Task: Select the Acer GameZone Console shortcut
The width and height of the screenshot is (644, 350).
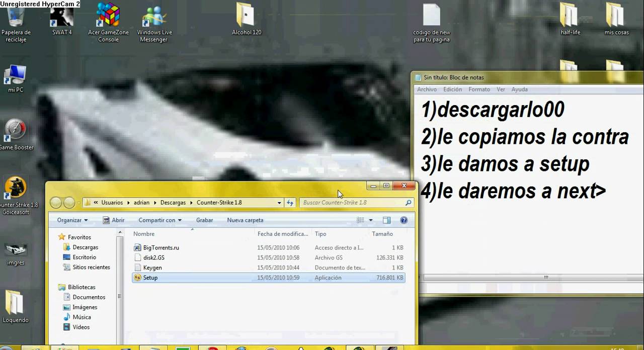Action: pyautogui.click(x=108, y=22)
